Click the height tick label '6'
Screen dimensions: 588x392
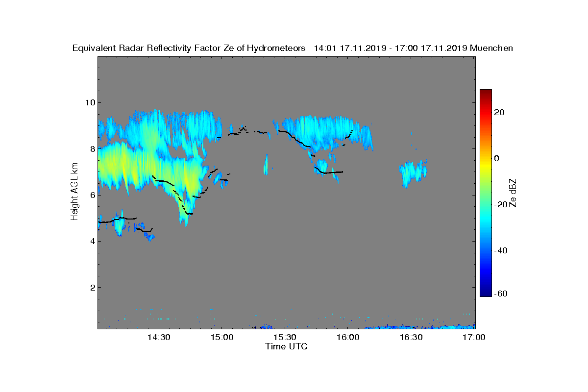click(92, 195)
